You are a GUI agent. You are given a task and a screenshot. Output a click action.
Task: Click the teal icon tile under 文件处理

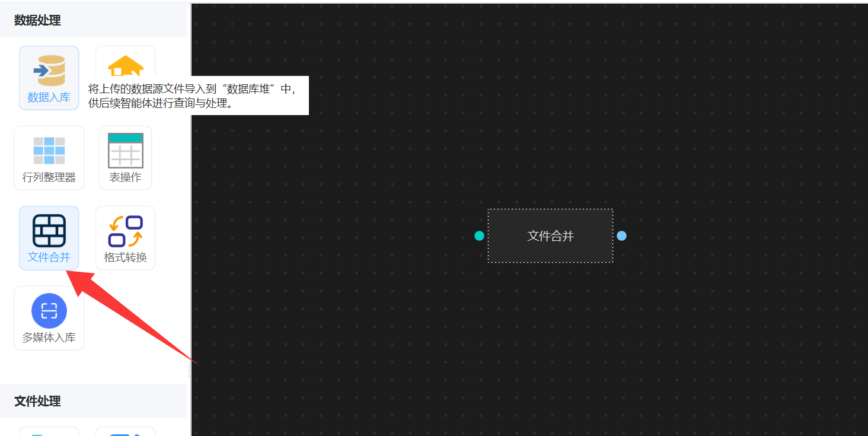click(49, 431)
